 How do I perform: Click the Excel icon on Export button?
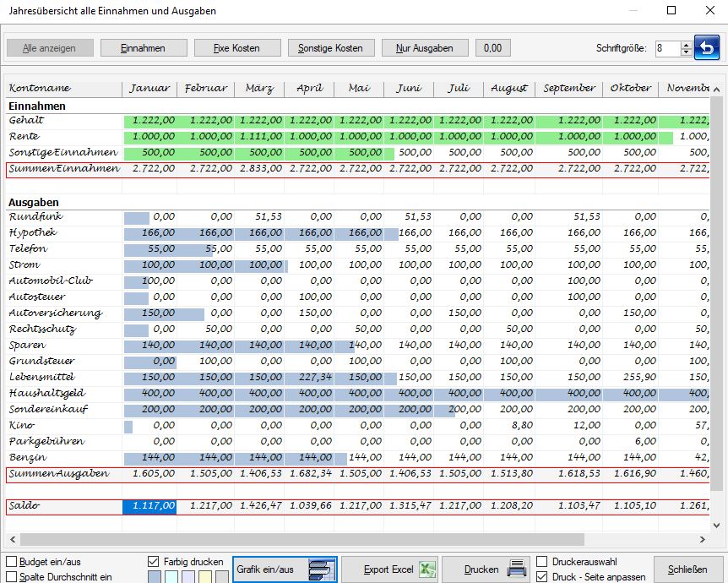(x=427, y=569)
